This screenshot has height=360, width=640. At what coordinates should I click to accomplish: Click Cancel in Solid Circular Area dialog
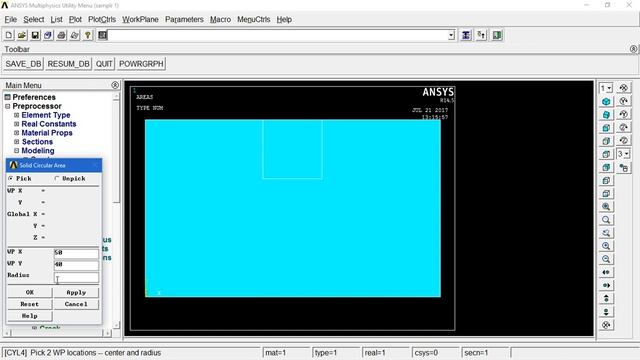click(x=76, y=304)
